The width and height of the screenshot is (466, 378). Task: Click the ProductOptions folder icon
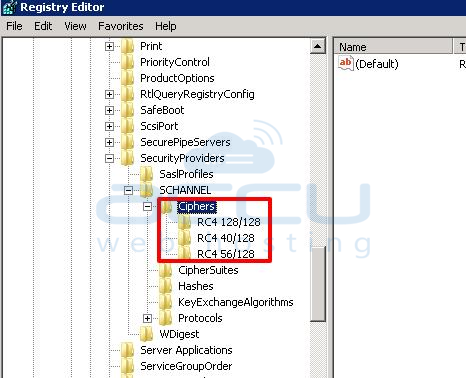click(128, 78)
